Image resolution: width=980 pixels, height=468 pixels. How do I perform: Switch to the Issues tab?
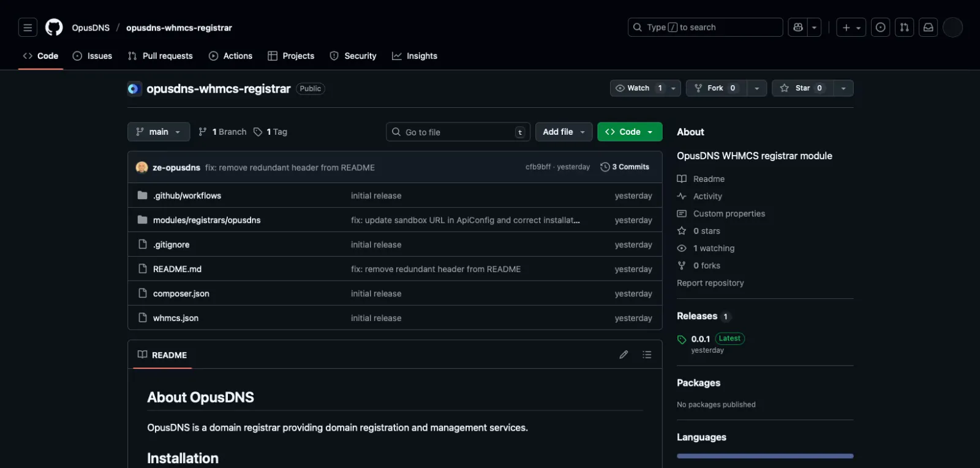click(92, 56)
